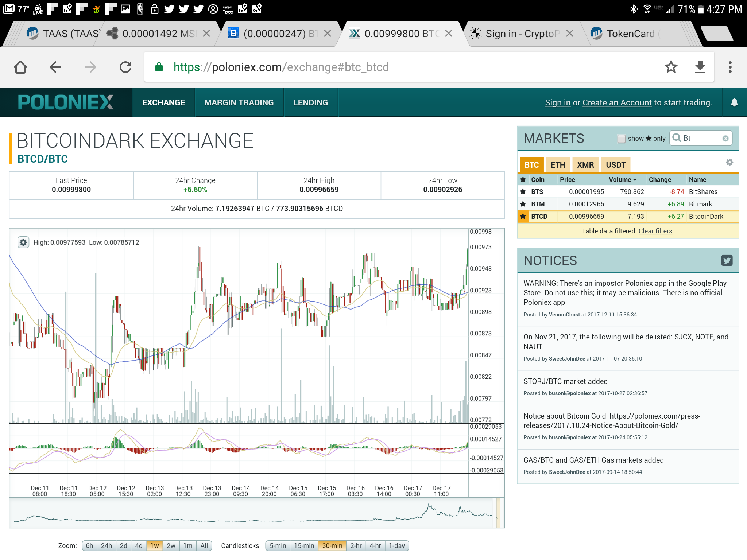Choose 1-day candlesticks
The image size is (747, 560).
[x=397, y=546]
